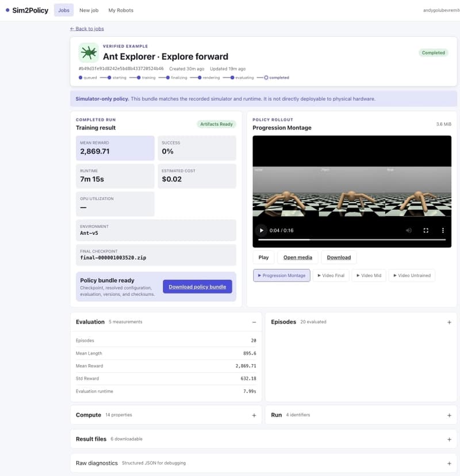The height and width of the screenshot is (476, 460).
Task: Expand the Result files section
Action: [449, 439]
